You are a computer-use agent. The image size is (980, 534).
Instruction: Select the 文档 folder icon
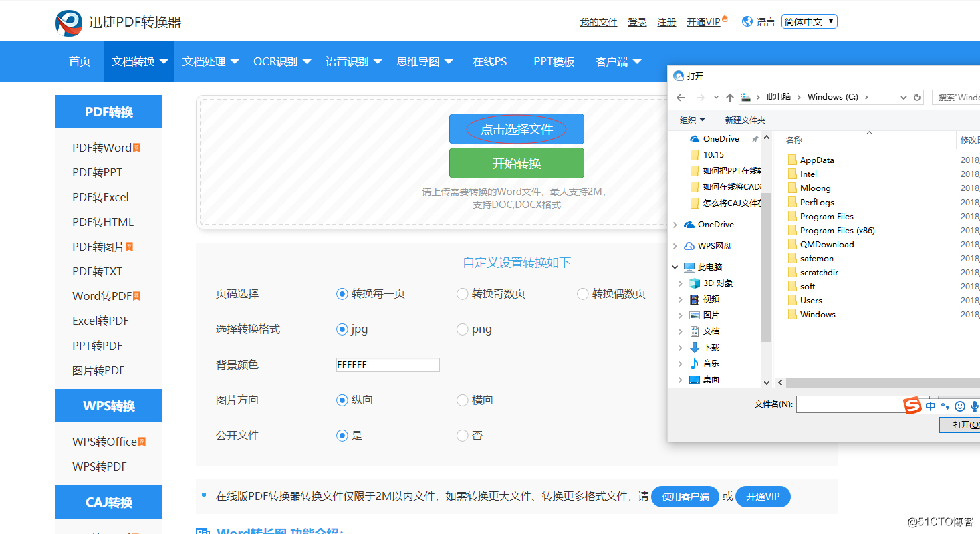[x=695, y=331]
